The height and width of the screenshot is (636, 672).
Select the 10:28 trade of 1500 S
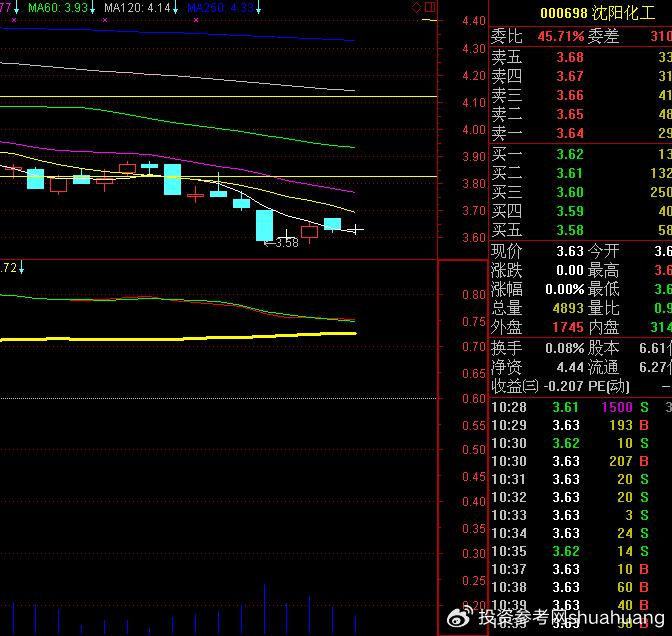[581, 407]
